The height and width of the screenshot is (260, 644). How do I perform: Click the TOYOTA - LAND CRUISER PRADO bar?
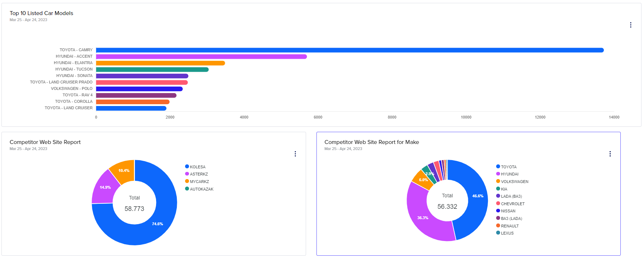tap(142, 82)
